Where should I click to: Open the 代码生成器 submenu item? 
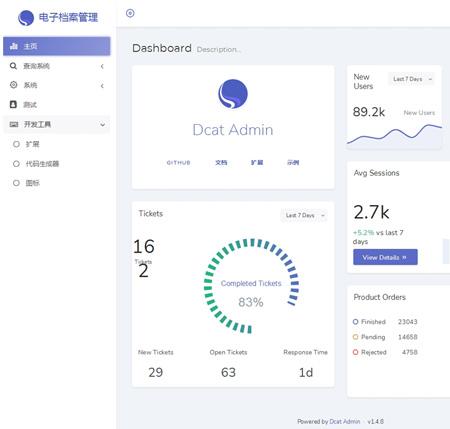coord(57,164)
